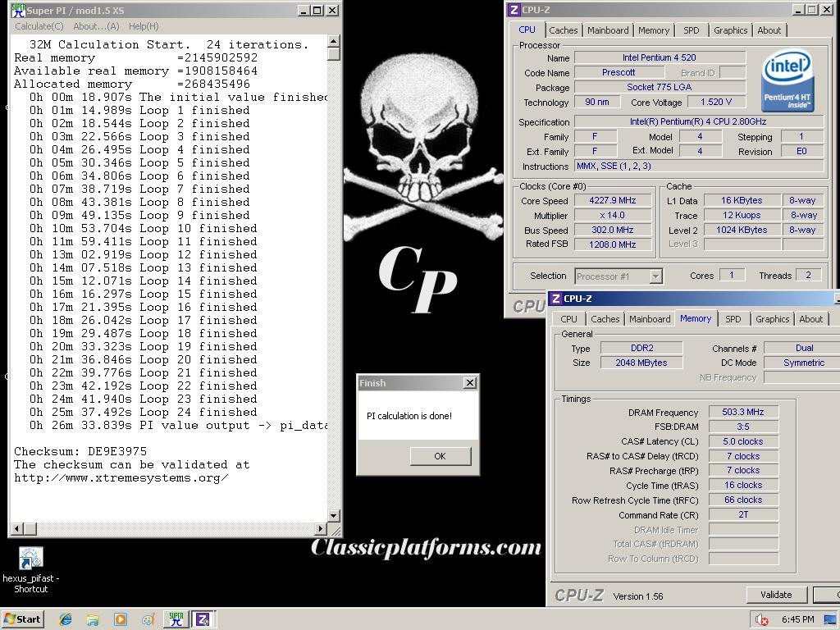840x630 pixels.
Task: Switch to Graphics tab in top CPU-Z window
Action: 730,30
